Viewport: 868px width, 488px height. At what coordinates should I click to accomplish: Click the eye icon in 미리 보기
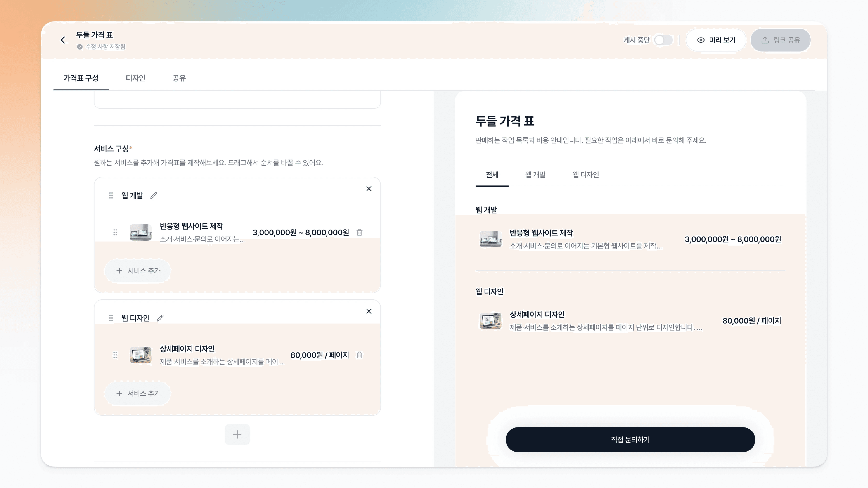click(701, 40)
